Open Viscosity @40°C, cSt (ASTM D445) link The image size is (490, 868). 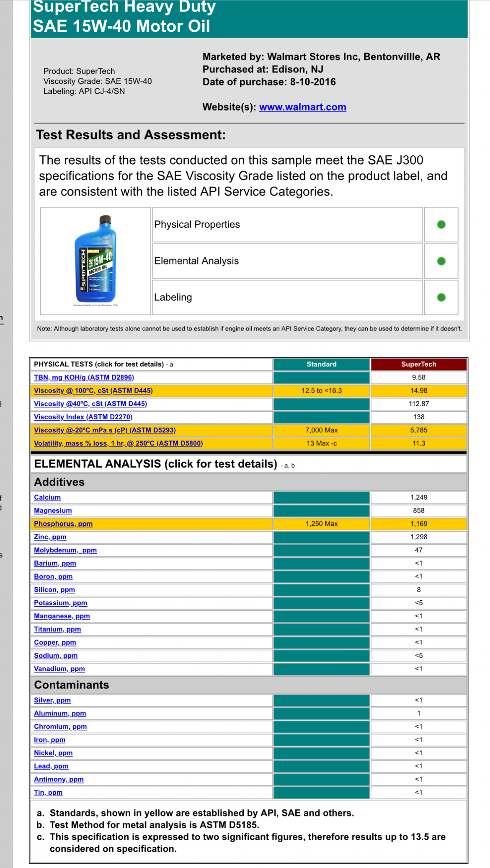click(x=90, y=404)
